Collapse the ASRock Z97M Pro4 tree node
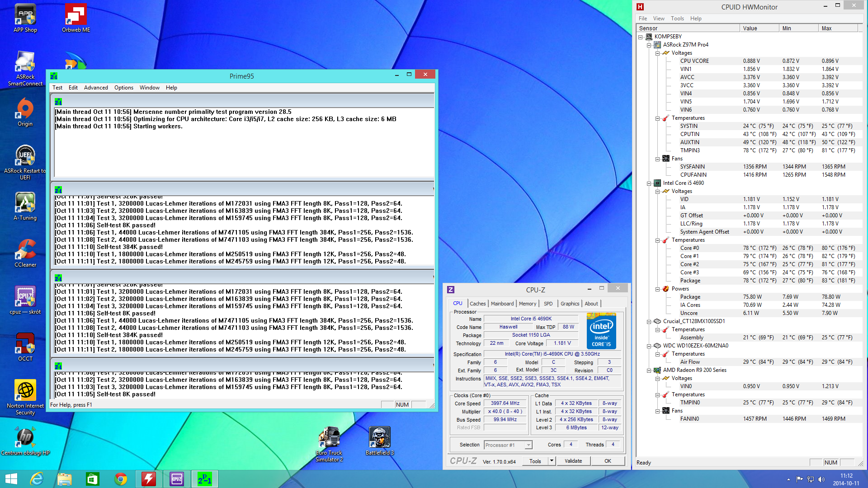 [649, 45]
